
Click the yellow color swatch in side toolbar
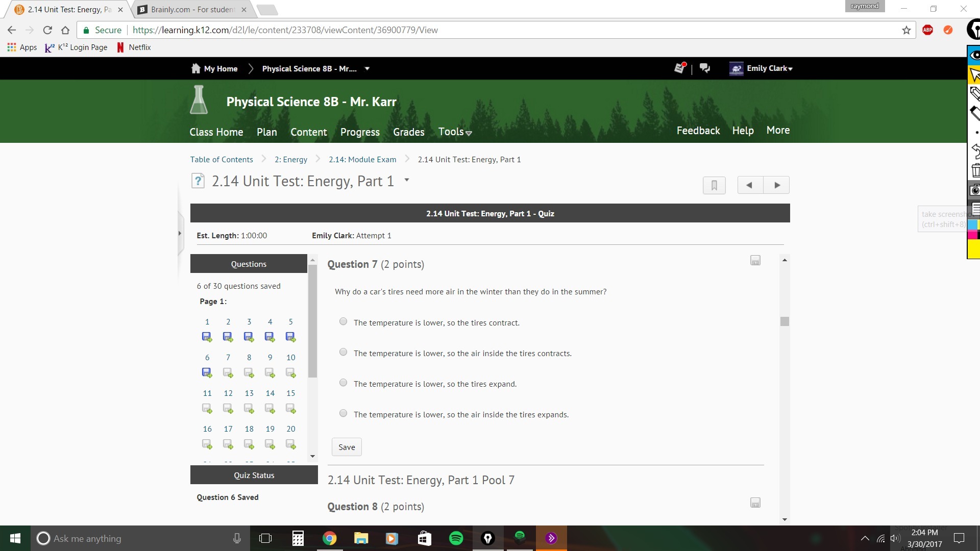[973, 249]
